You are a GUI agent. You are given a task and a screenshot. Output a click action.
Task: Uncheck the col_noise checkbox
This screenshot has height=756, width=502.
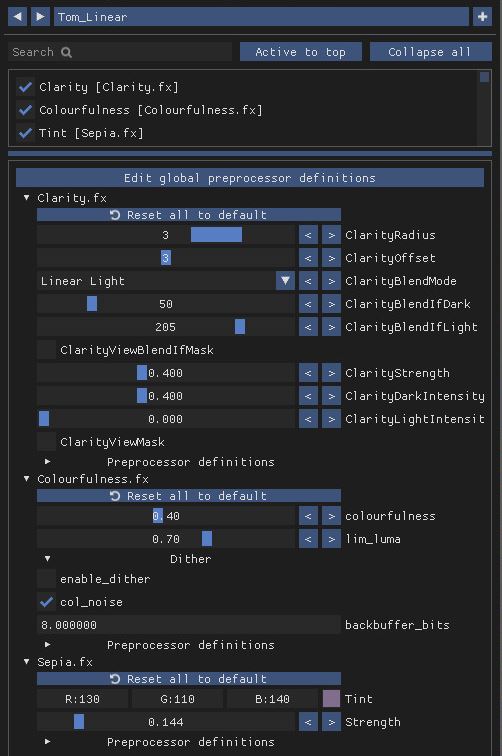click(46, 602)
